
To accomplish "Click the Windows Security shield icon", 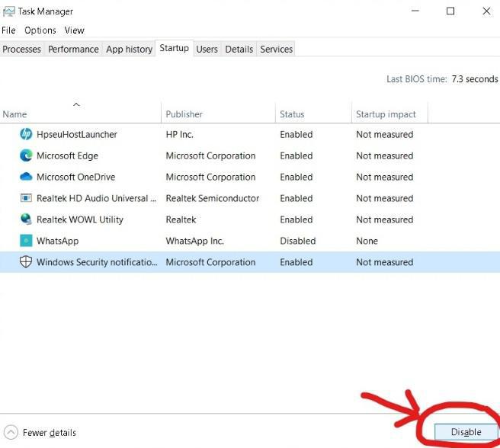I will (26, 262).
